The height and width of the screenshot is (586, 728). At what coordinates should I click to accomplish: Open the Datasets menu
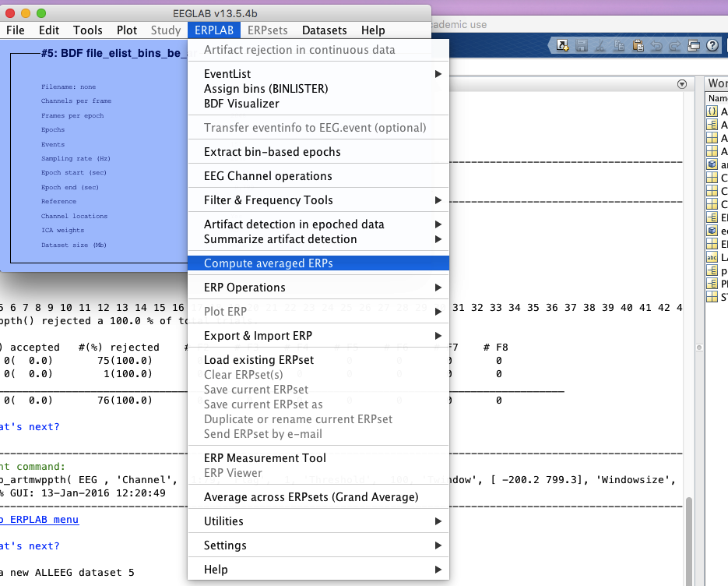tap(325, 30)
